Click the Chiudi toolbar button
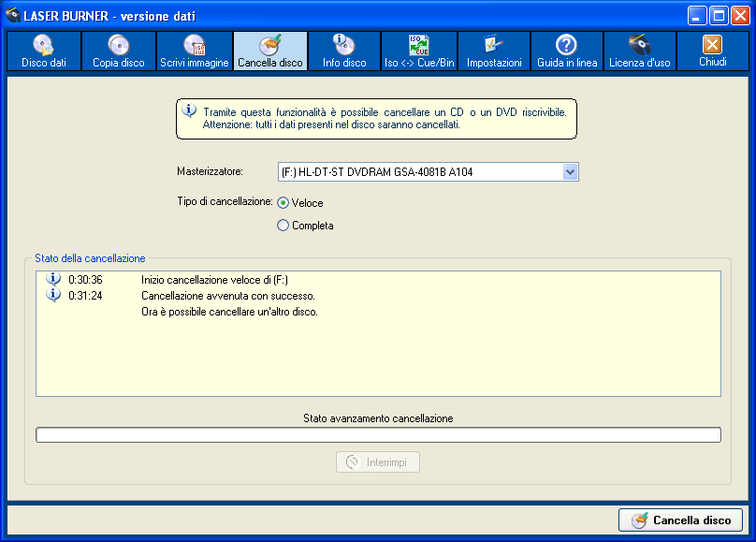Screen dimensions: 756x542 point(712,51)
